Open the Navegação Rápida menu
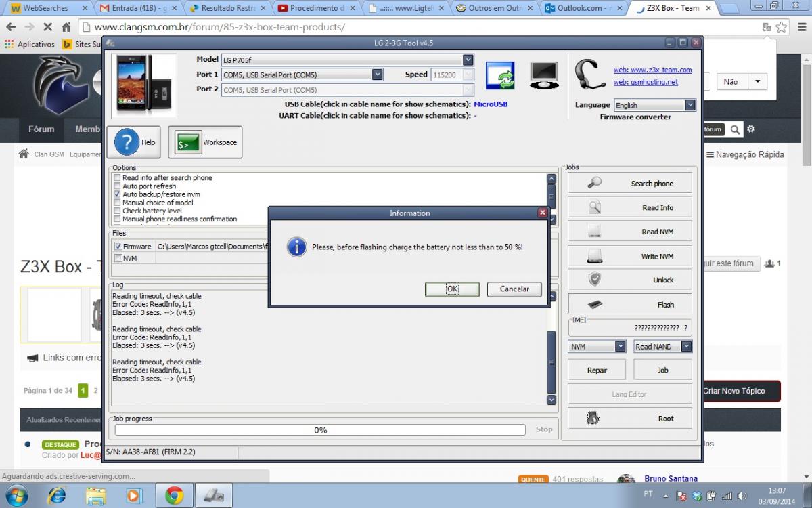Viewport: 812px width, 508px height. tap(745, 154)
